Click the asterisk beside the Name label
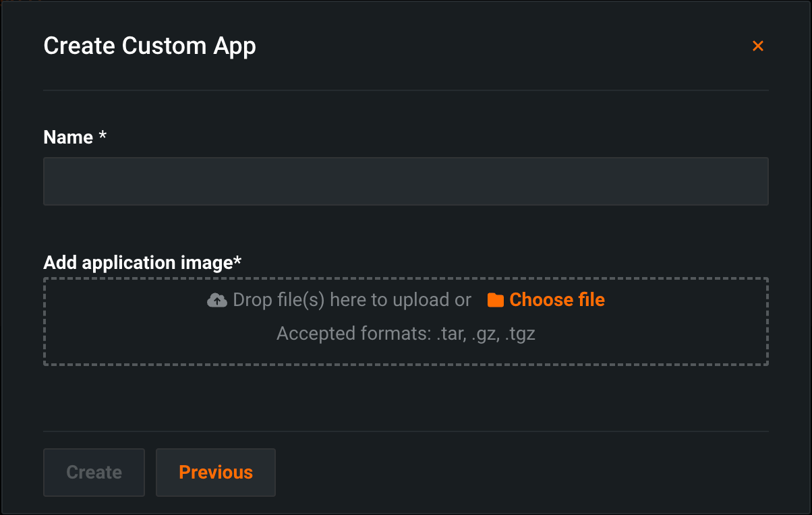This screenshot has width=812, height=515. coord(103,136)
